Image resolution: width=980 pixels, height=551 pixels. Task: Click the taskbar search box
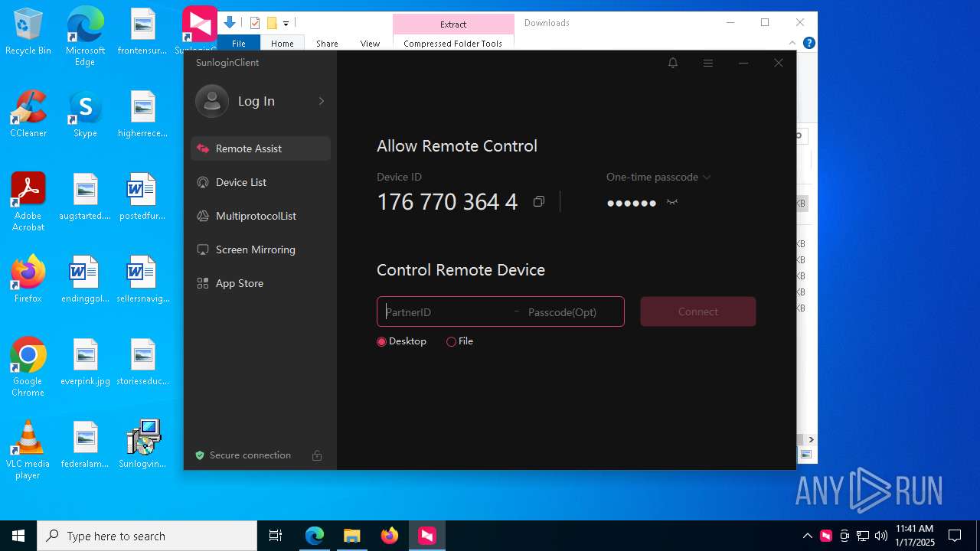[x=147, y=536]
